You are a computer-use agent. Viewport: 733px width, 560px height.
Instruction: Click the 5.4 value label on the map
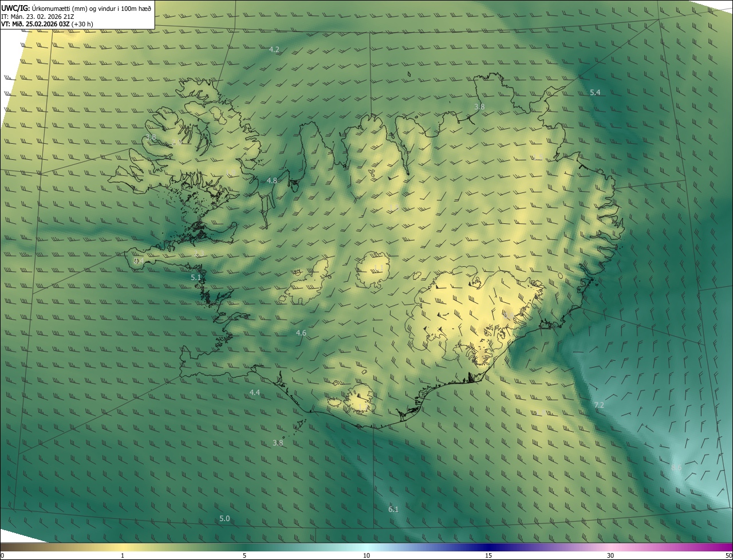tap(595, 93)
